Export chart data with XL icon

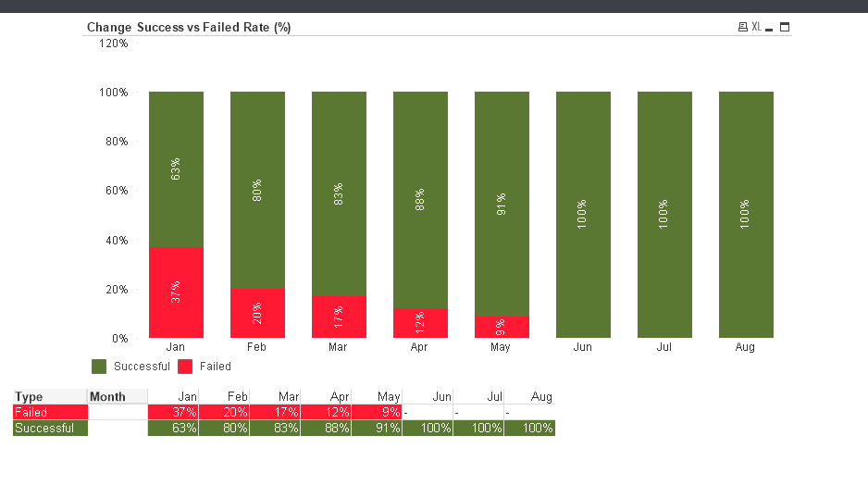[x=756, y=27]
